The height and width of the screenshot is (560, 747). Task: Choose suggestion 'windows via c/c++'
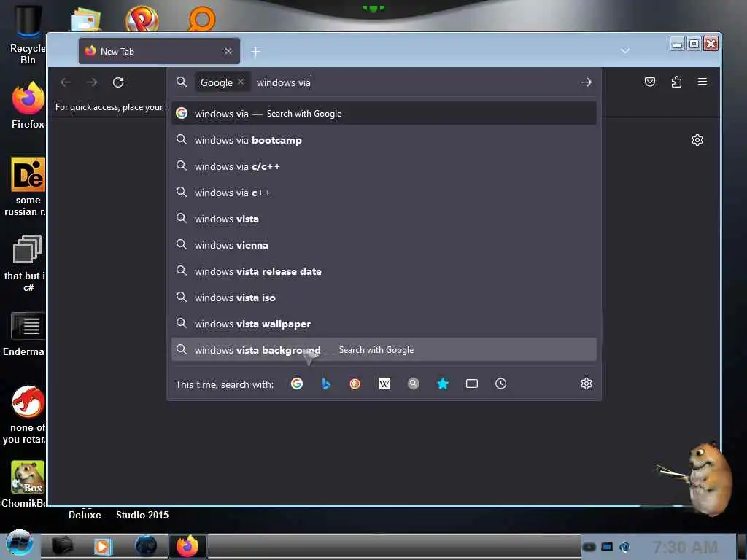point(384,166)
